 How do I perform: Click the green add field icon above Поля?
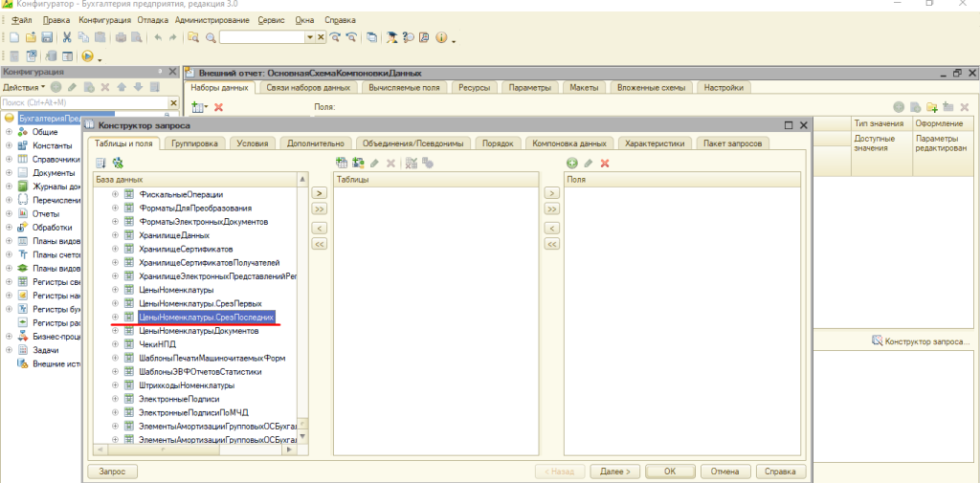572,164
